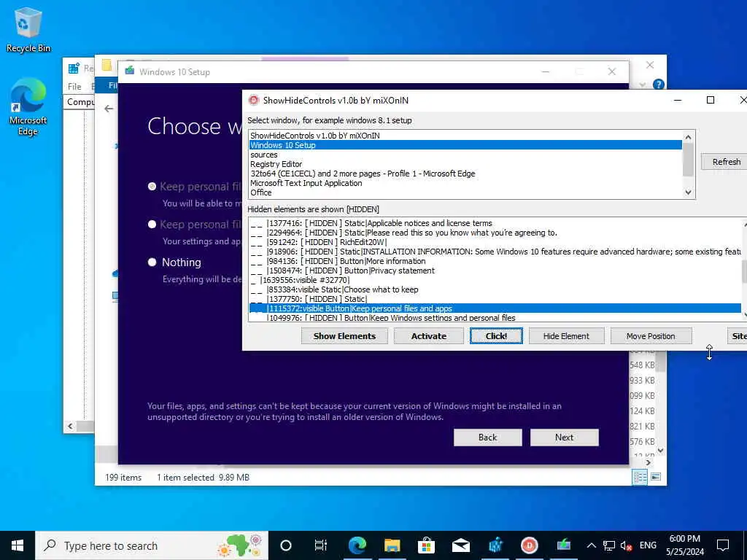Expand File Explorer ribbon chevron
This screenshot has width=747, height=560.
coord(642,85)
